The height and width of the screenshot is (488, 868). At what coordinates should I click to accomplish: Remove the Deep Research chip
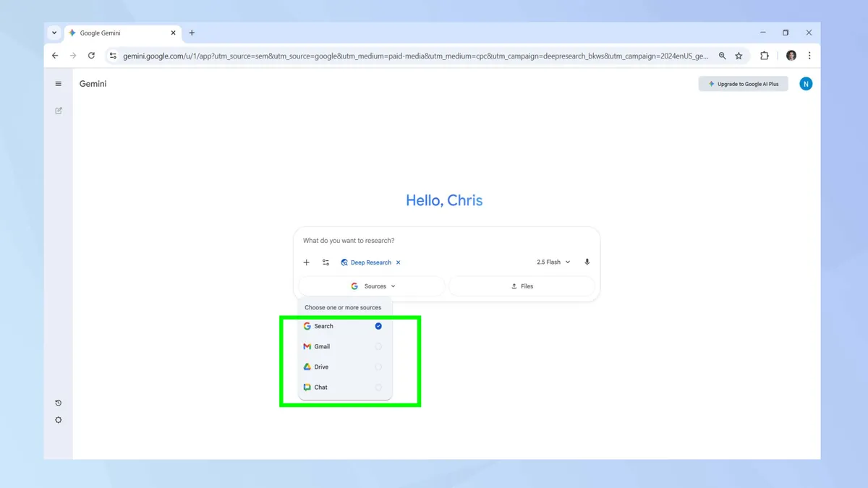point(399,262)
